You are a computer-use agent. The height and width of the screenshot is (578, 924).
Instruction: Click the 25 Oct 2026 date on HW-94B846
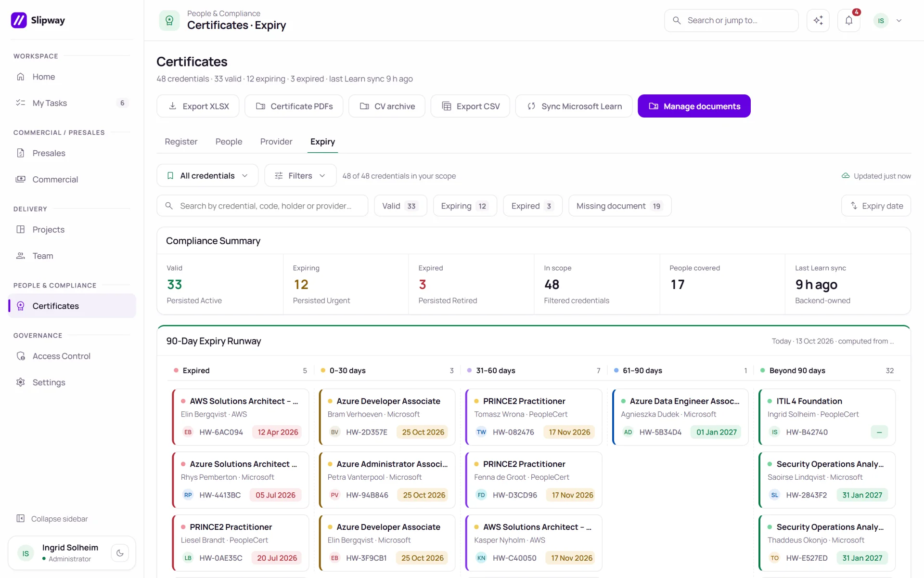(x=424, y=495)
